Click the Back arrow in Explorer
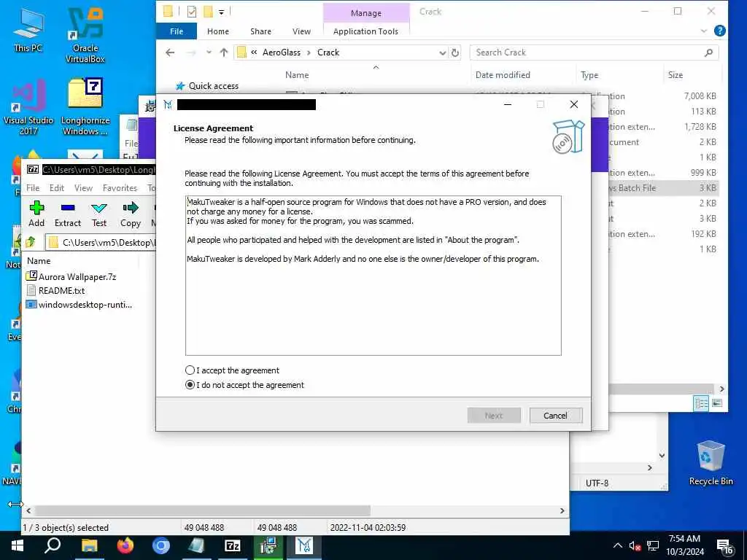This screenshot has height=560, width=747. tap(170, 52)
